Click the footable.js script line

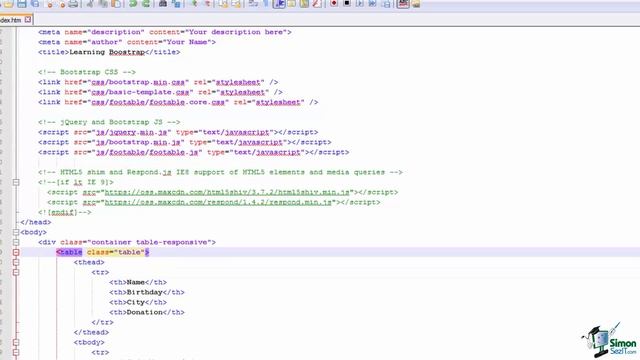coord(193,152)
